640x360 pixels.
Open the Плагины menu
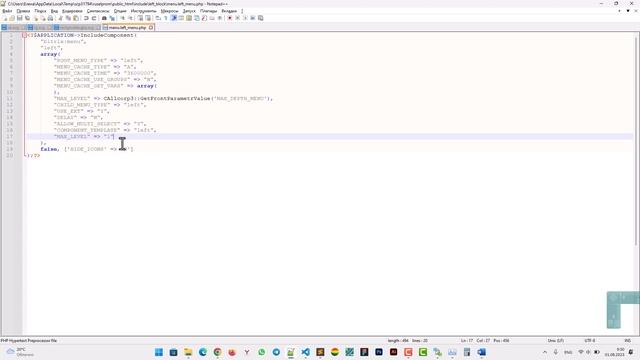[x=209, y=11]
